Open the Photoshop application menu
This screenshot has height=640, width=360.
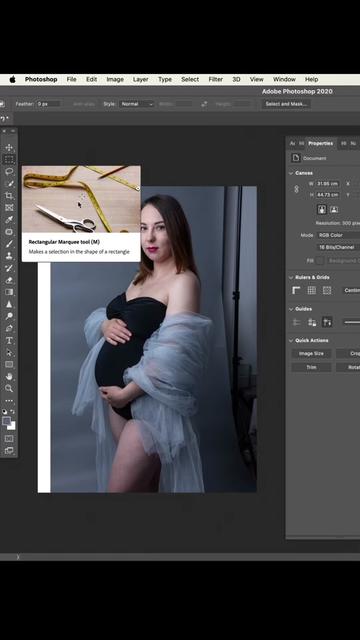point(41,79)
